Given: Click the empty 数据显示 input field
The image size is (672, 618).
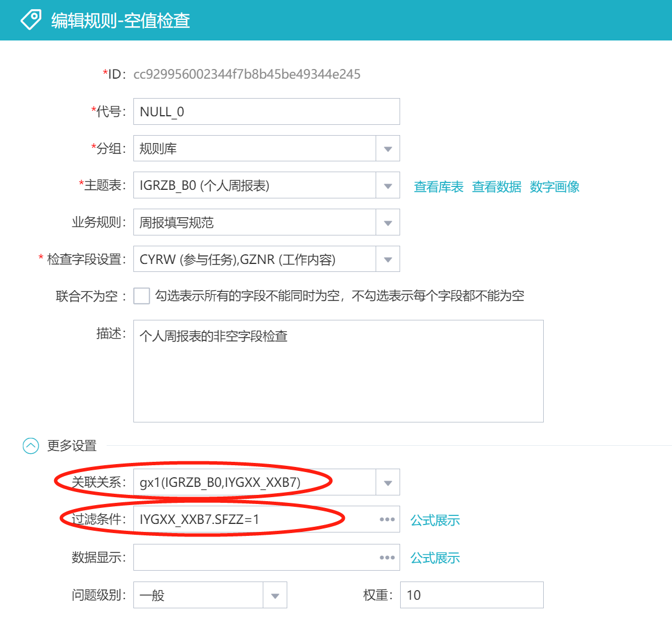Looking at the screenshot, I should tap(254, 558).
